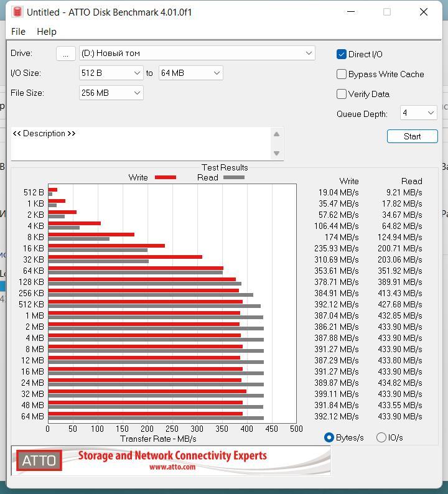Click the 64 KB row label in chart
448x494 pixels.
(34, 271)
